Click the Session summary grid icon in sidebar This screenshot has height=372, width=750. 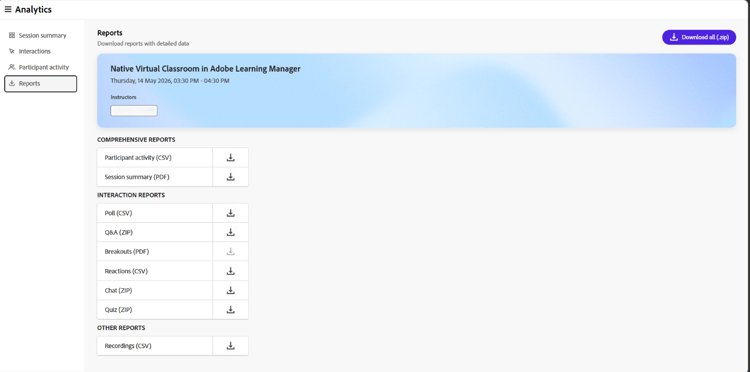point(12,35)
